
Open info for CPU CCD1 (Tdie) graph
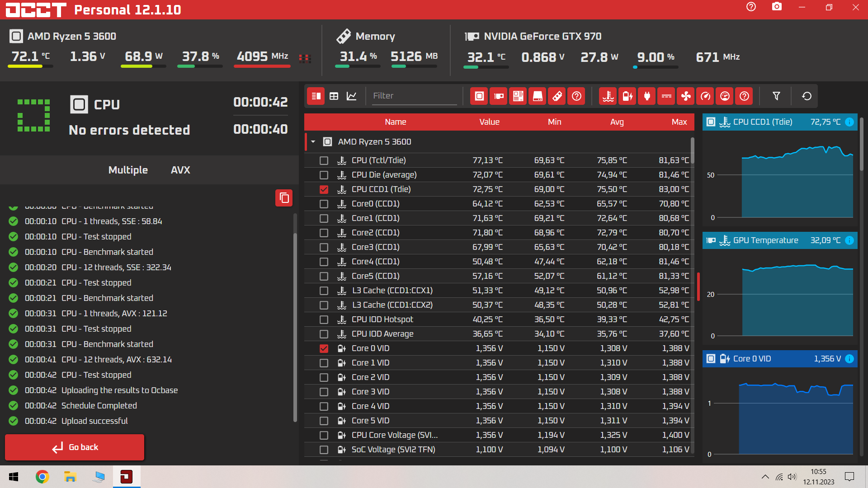point(849,122)
